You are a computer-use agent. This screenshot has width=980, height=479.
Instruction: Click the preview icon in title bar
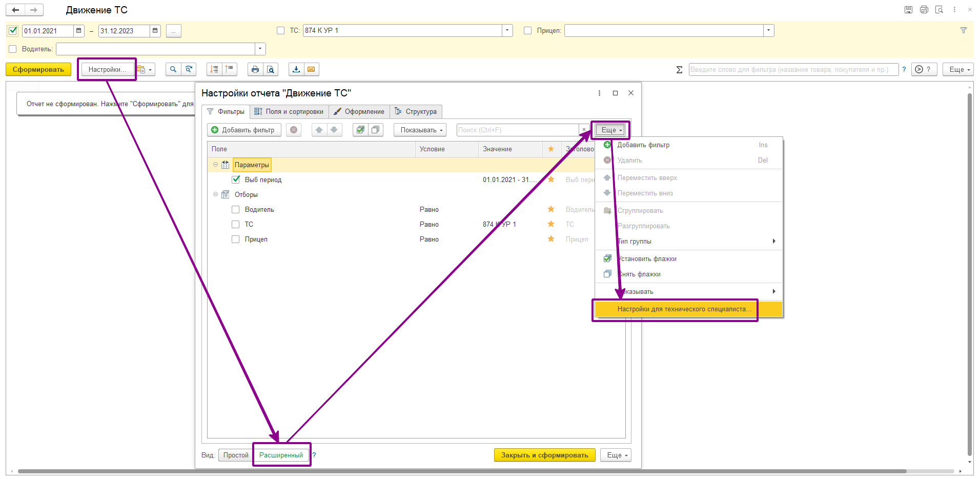coord(939,10)
